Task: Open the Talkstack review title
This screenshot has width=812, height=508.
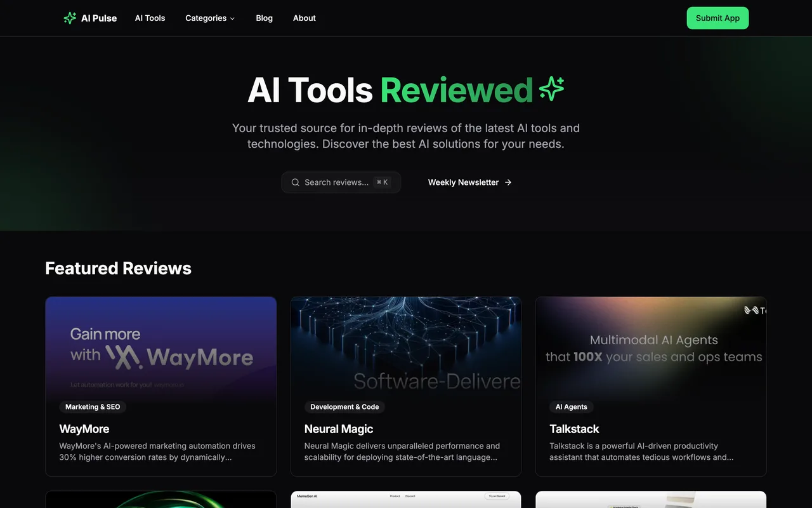Action: (x=574, y=429)
